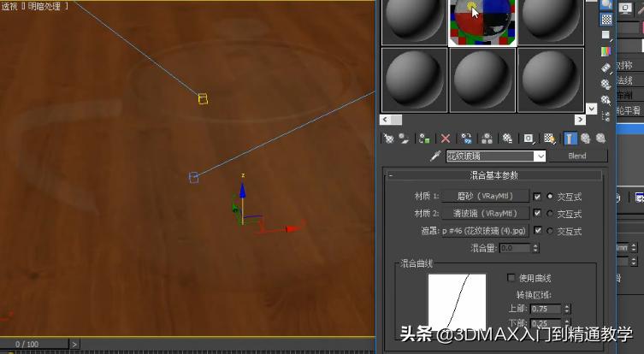Click Show Shaded Material in Viewport icon
Viewport: 644px width, 354px height.
tap(550, 139)
